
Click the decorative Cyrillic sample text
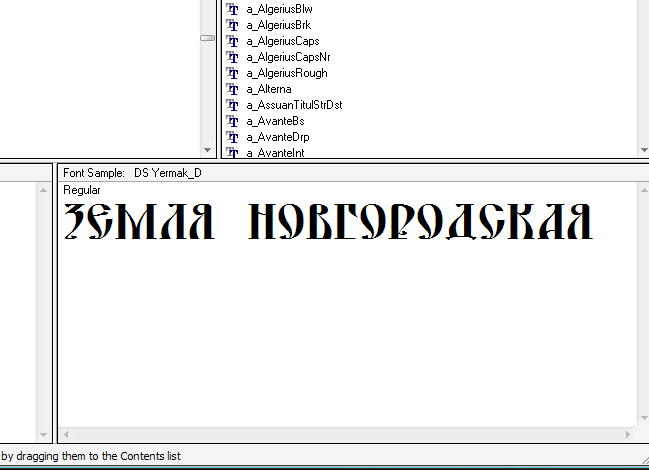click(328, 221)
